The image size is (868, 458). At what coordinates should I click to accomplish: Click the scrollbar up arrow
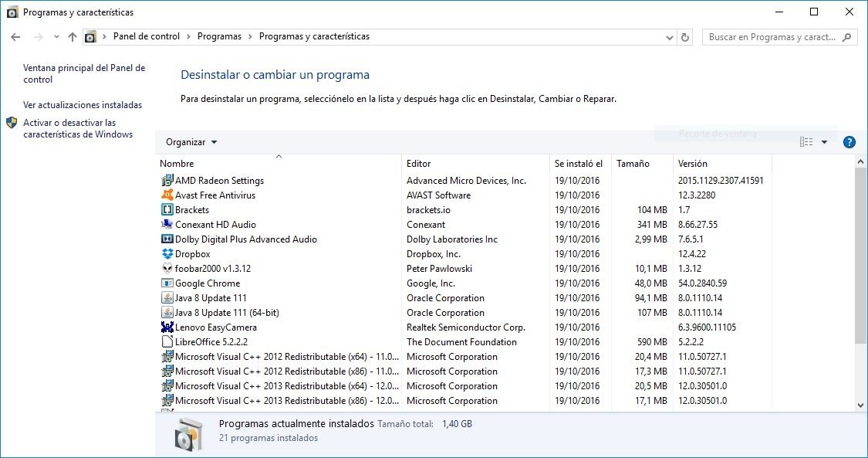point(861,161)
